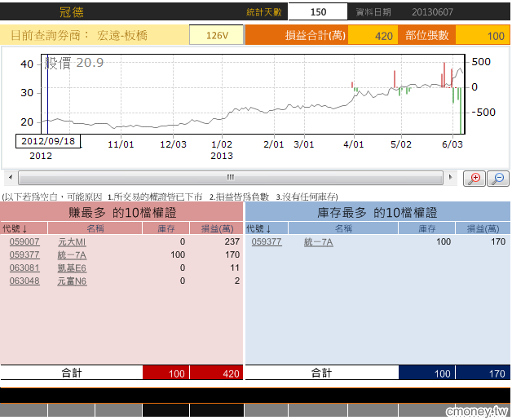The height and width of the screenshot is (420, 512).
Task: Click the zoom in magnifier icon
Action: pos(474,179)
